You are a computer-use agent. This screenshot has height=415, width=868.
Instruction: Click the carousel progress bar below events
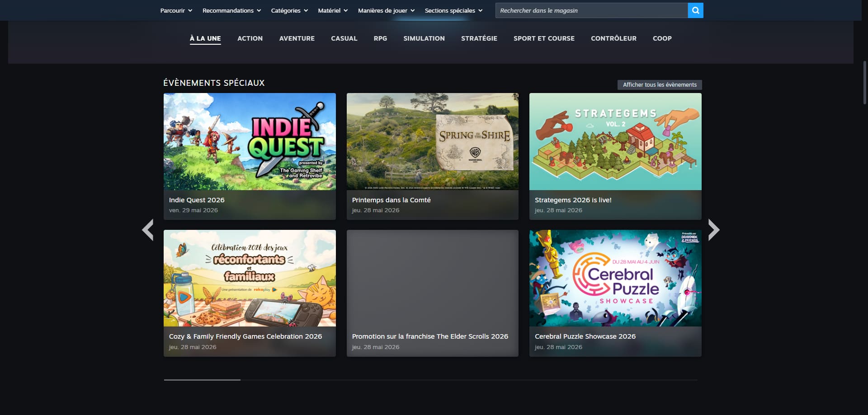(x=430, y=380)
